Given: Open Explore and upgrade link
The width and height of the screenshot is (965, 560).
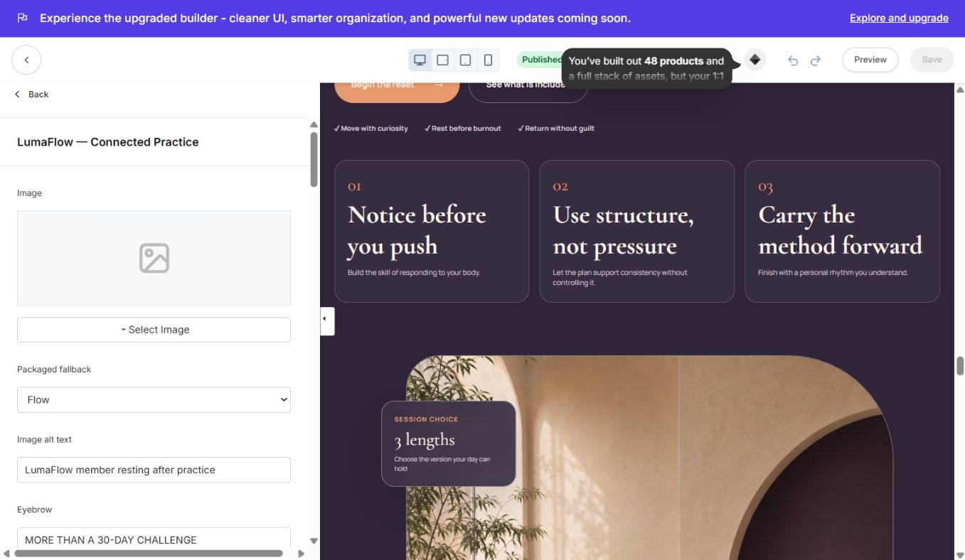Looking at the screenshot, I should (x=899, y=18).
